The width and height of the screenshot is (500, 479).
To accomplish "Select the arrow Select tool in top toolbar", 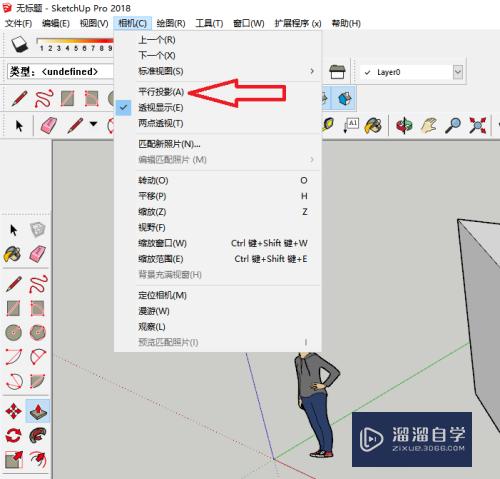I will tap(19, 126).
